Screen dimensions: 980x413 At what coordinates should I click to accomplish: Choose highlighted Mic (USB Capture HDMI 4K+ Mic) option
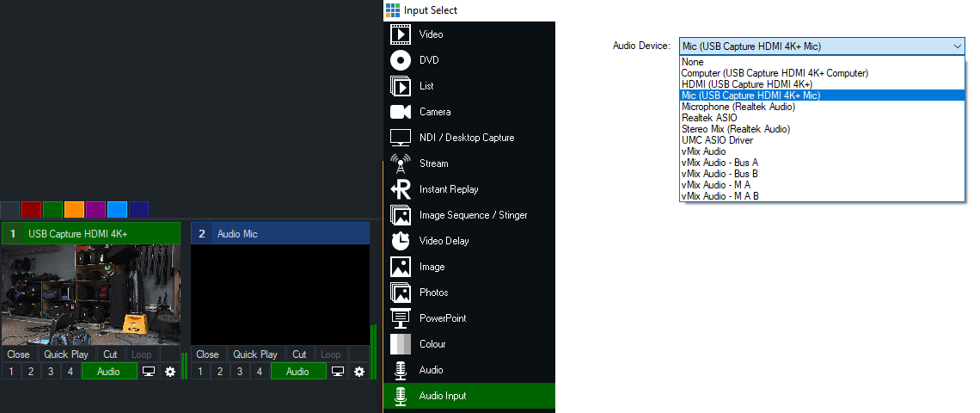click(x=822, y=96)
